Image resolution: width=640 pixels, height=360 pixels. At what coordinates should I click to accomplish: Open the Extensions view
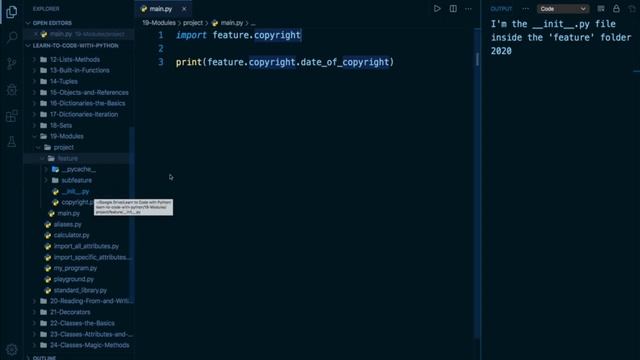click(x=11, y=116)
